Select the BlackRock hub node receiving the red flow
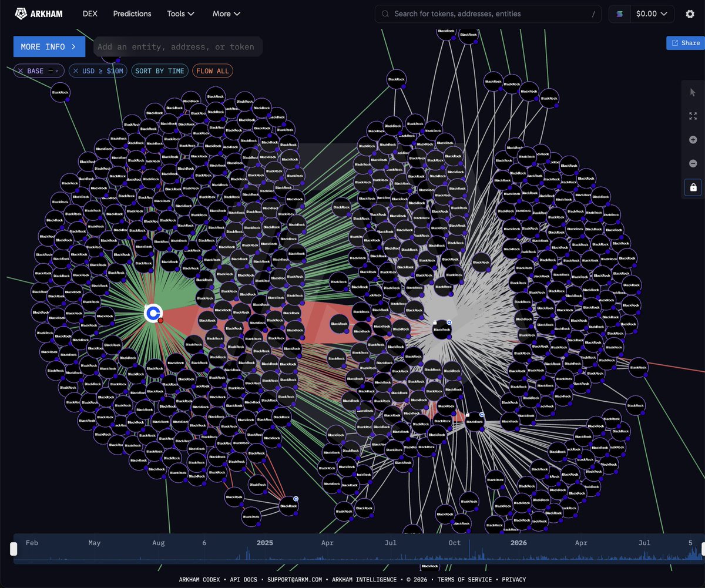Image resolution: width=705 pixels, height=588 pixels. (441, 330)
